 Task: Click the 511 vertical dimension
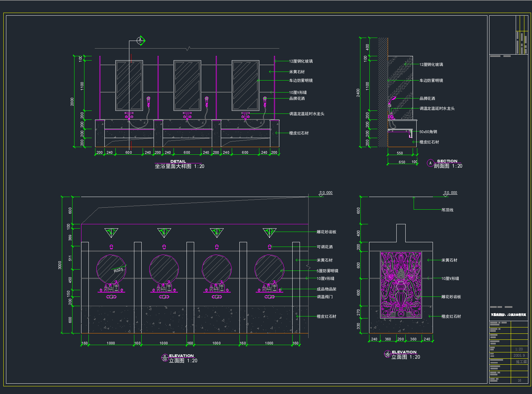(x=70, y=258)
